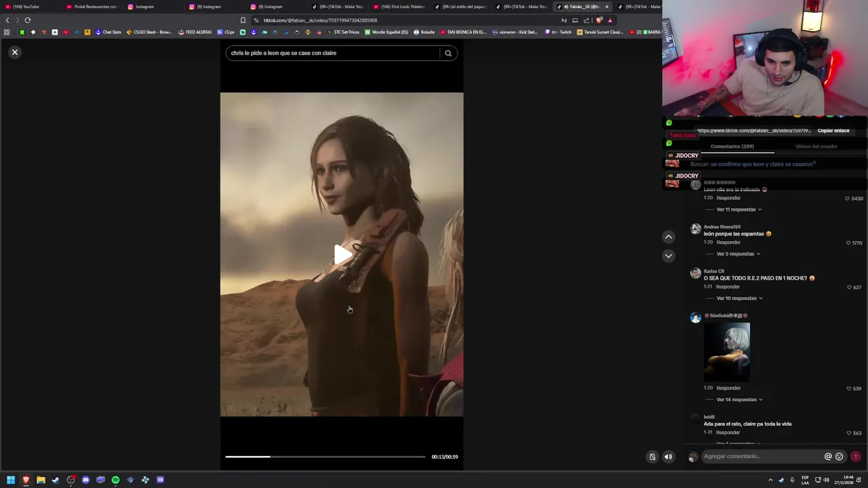Open the bookmarks apps grid icon
Image resolution: width=868 pixels, height=488 pixels.
(7, 32)
